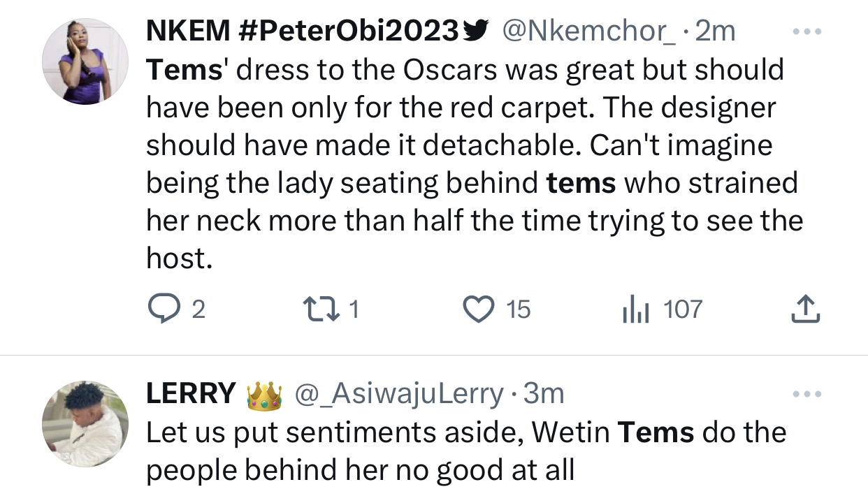The height and width of the screenshot is (496, 868).
Task: Click bold 'Tems' in LERRY's tweet
Action: click(x=656, y=433)
